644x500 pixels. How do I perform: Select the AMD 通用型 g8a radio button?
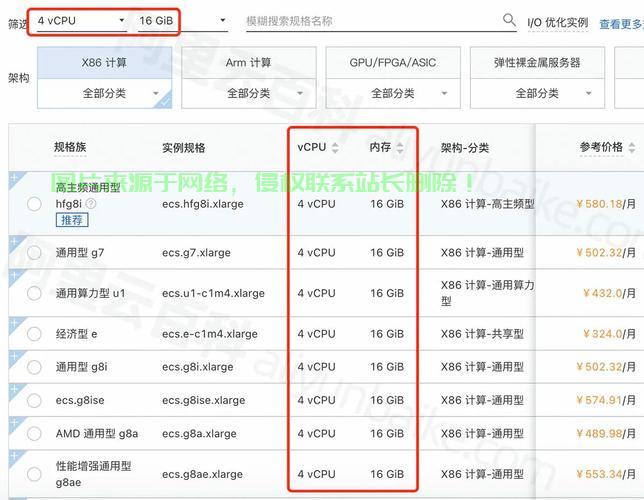click(34, 433)
